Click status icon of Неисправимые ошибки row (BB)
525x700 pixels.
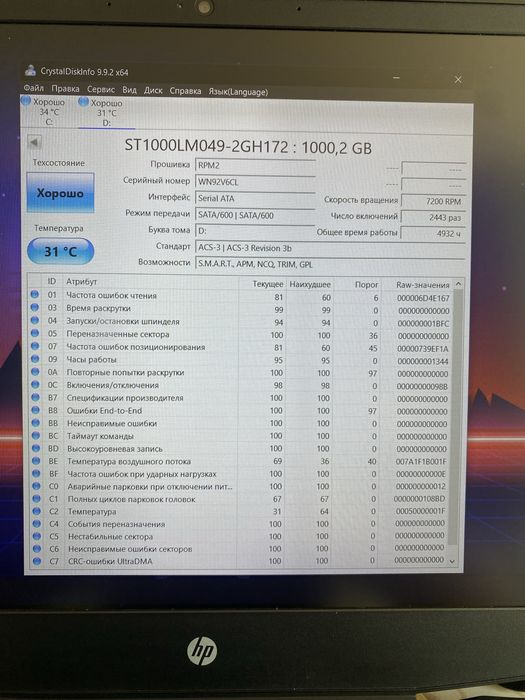coord(36,422)
